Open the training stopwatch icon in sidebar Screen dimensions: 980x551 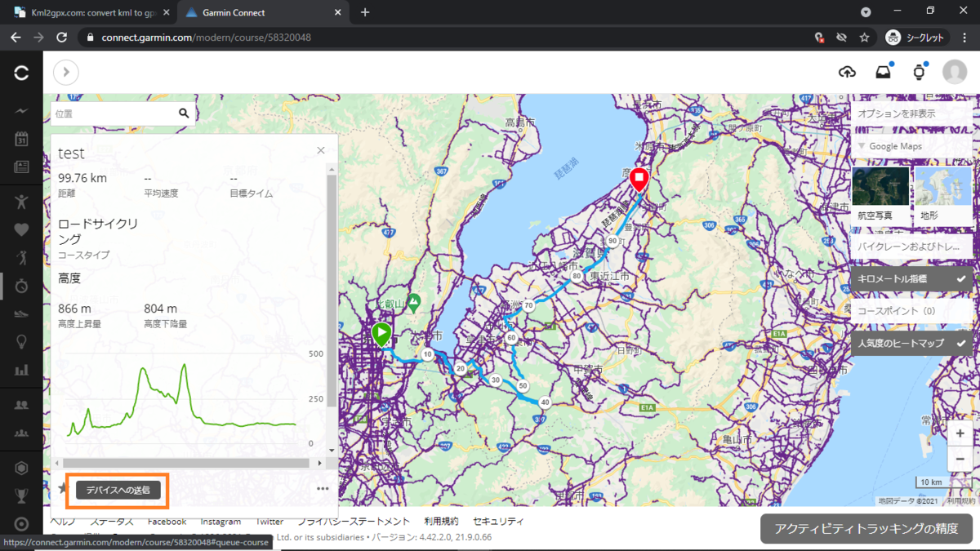coord(22,286)
